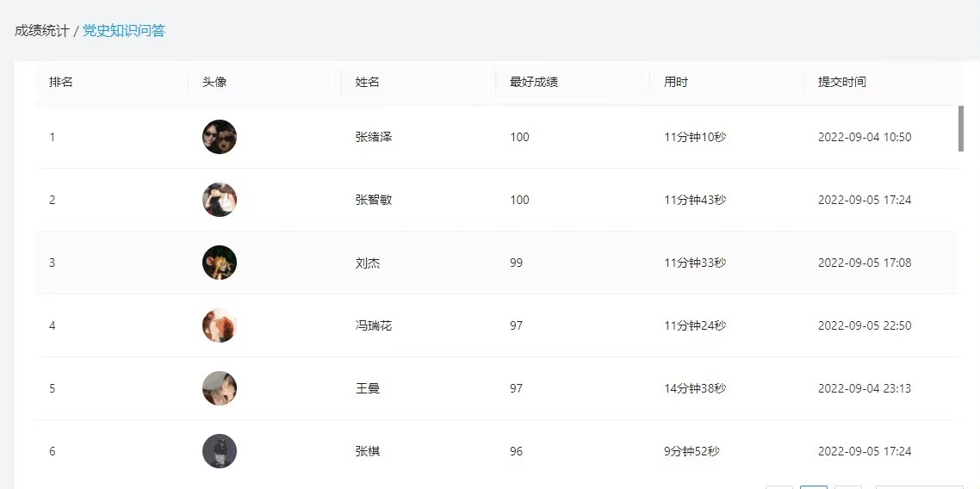Select 冯瑞花's avatar image
This screenshot has width=980, height=489.
pyautogui.click(x=220, y=325)
